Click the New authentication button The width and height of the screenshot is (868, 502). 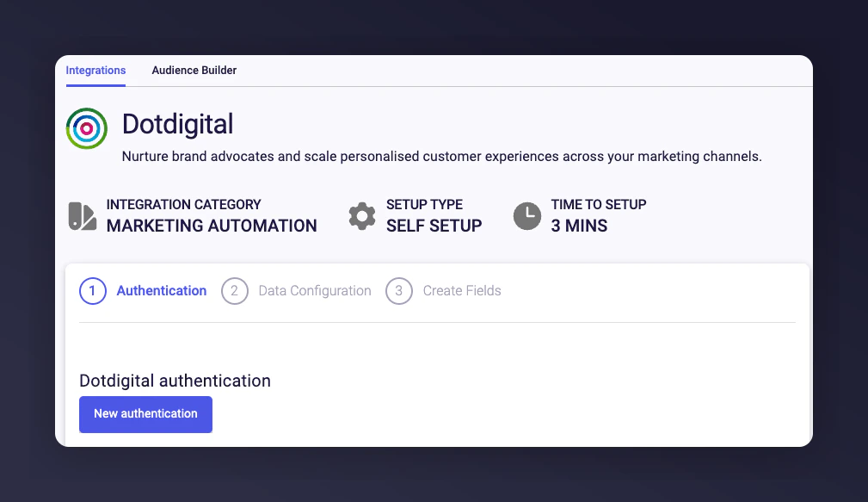[x=145, y=414]
